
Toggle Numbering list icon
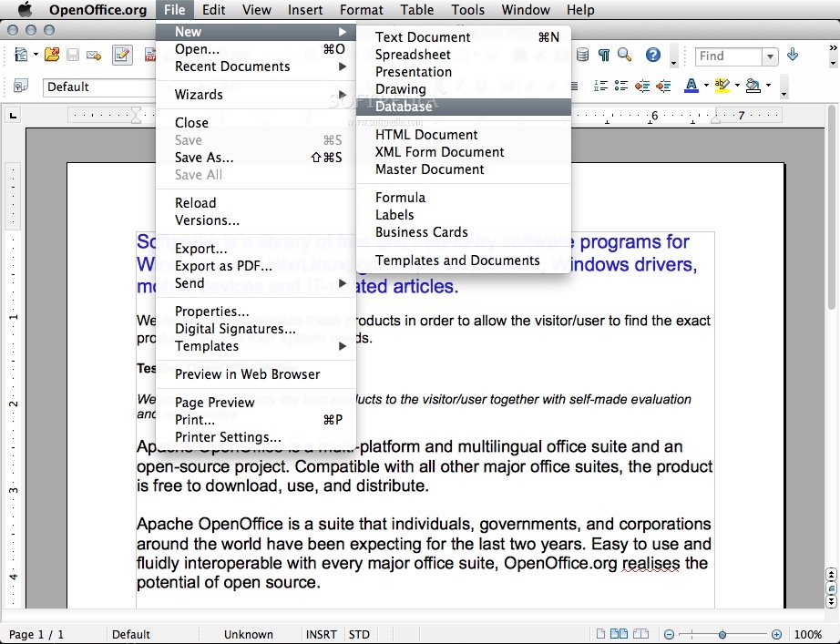click(600, 86)
